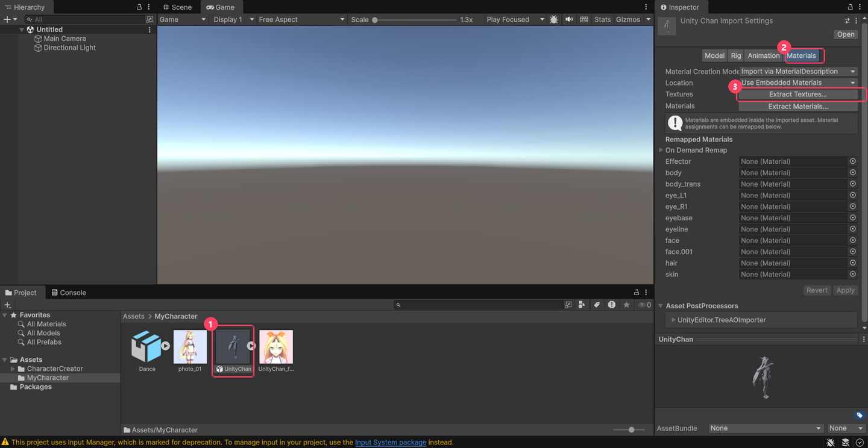Open the Untitled scene context menu
Image resolution: width=868 pixels, height=448 pixels.
[149, 30]
